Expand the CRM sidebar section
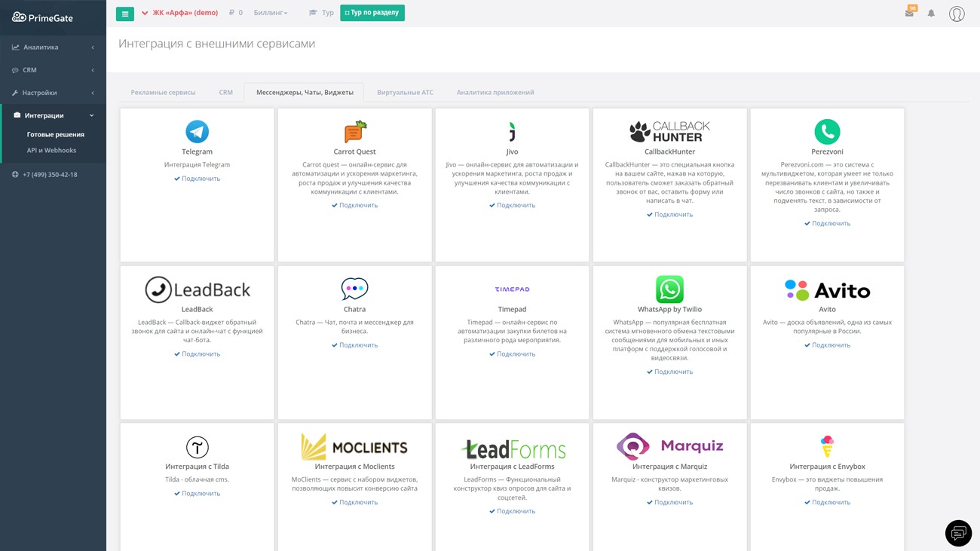This screenshot has width=980, height=551. click(53, 70)
